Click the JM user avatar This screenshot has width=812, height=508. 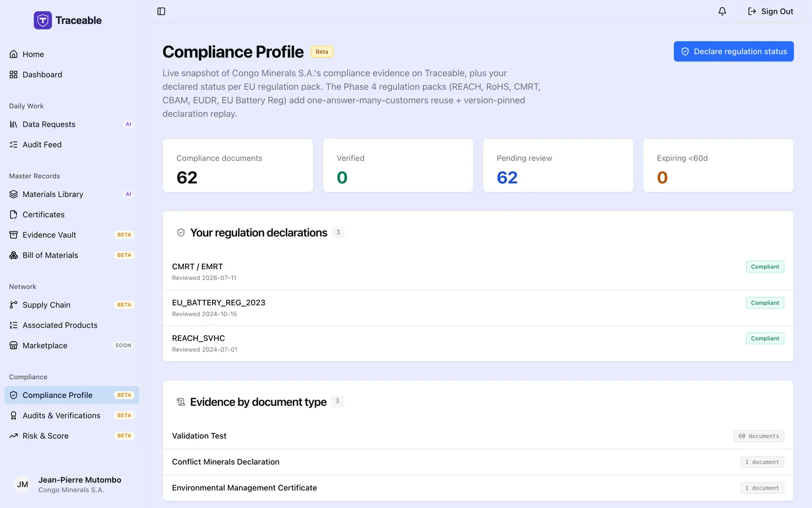(23, 484)
